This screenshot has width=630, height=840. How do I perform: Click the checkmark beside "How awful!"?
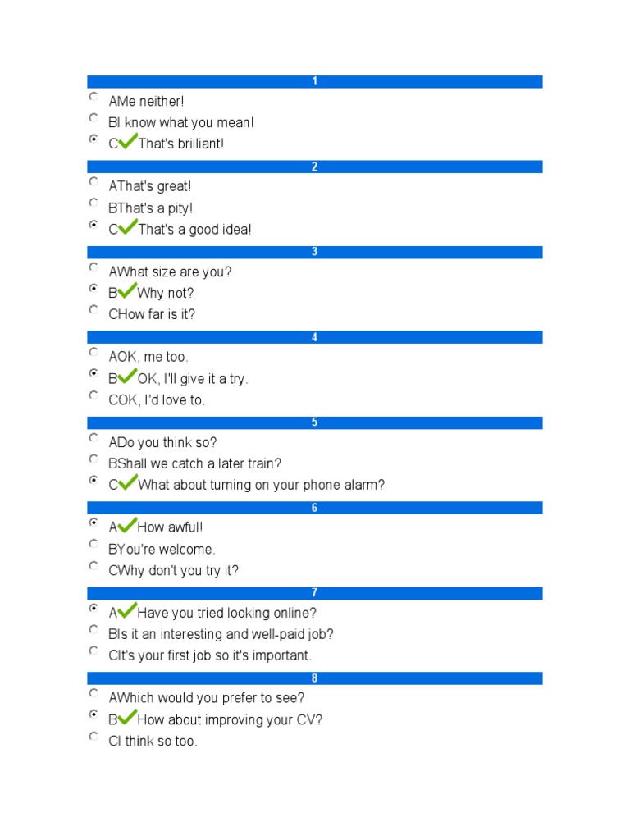(x=128, y=526)
